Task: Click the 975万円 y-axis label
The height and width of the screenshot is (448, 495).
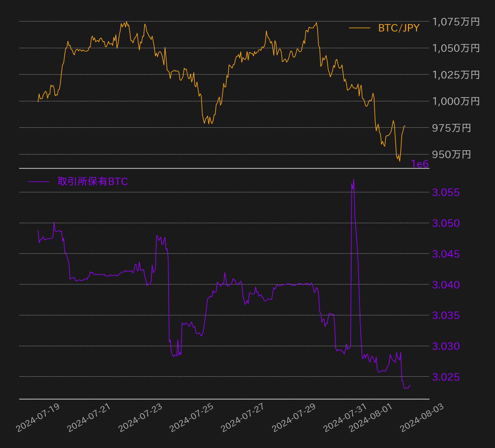Action: pyautogui.click(x=452, y=128)
